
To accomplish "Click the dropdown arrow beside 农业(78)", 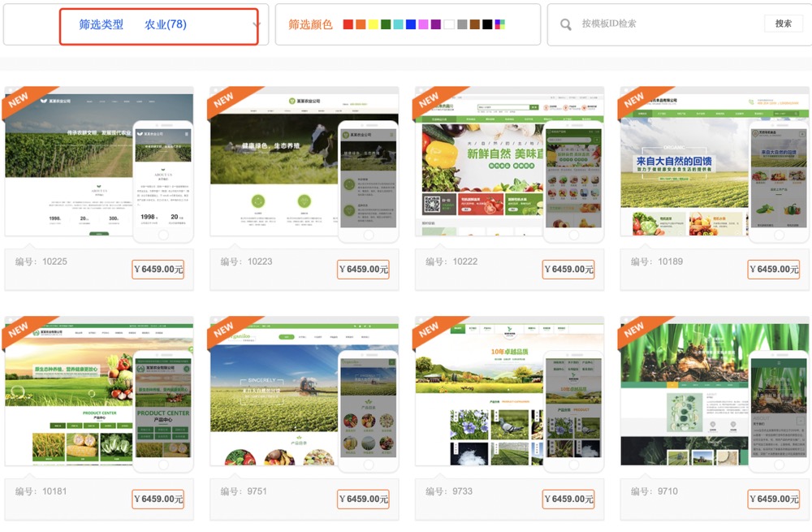I will (x=257, y=25).
